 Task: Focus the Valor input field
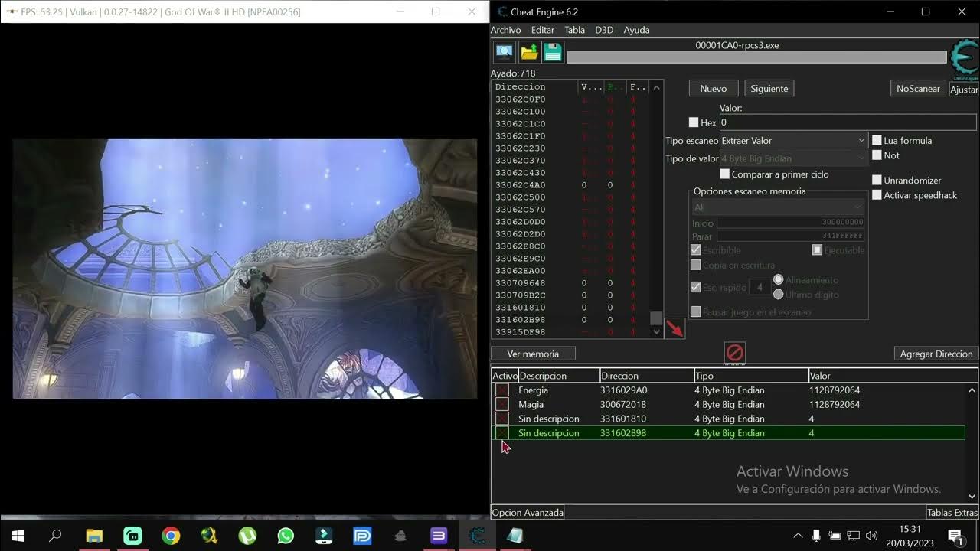(848, 122)
